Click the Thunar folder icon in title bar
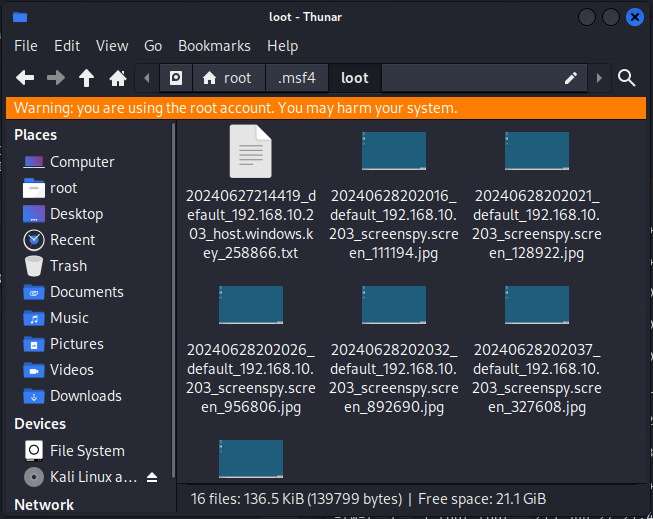The width and height of the screenshot is (653, 519). click(20, 17)
